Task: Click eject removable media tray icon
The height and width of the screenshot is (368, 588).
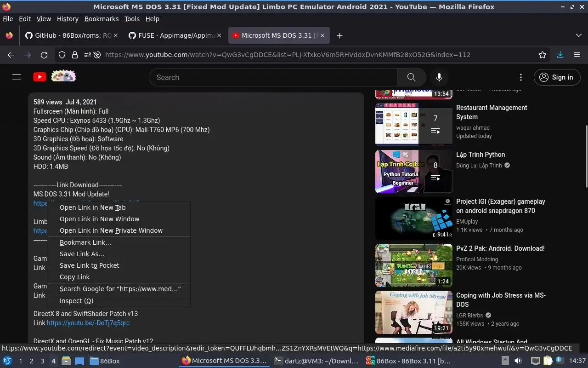Action: 505,361
